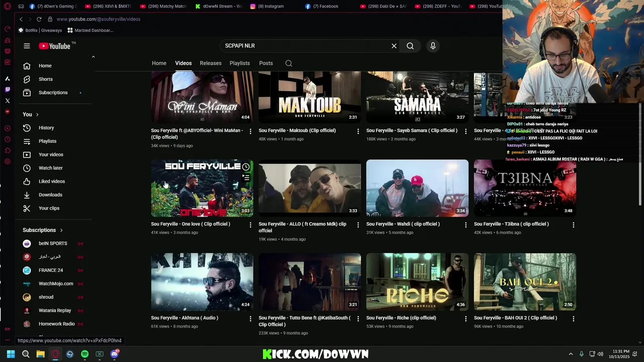
Task: Open the BotRix Giveaways bookmark
Action: (40, 30)
